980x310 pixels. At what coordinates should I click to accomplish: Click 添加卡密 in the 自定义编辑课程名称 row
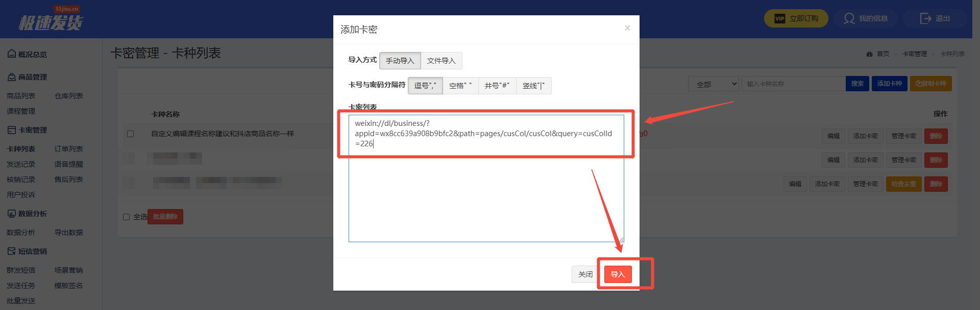tap(866, 136)
